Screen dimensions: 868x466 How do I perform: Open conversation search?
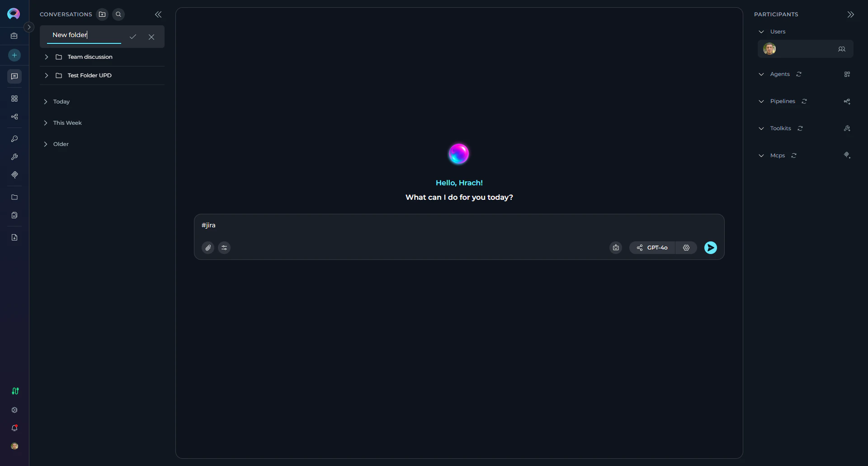tap(118, 14)
